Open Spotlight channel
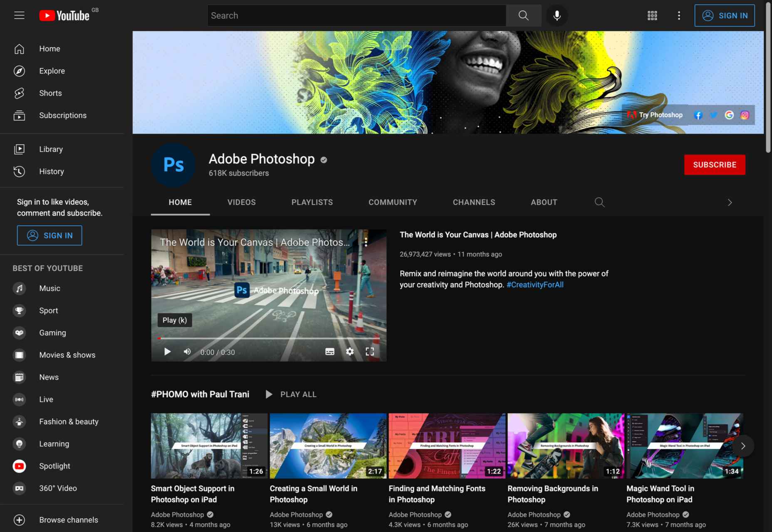 tap(62, 466)
